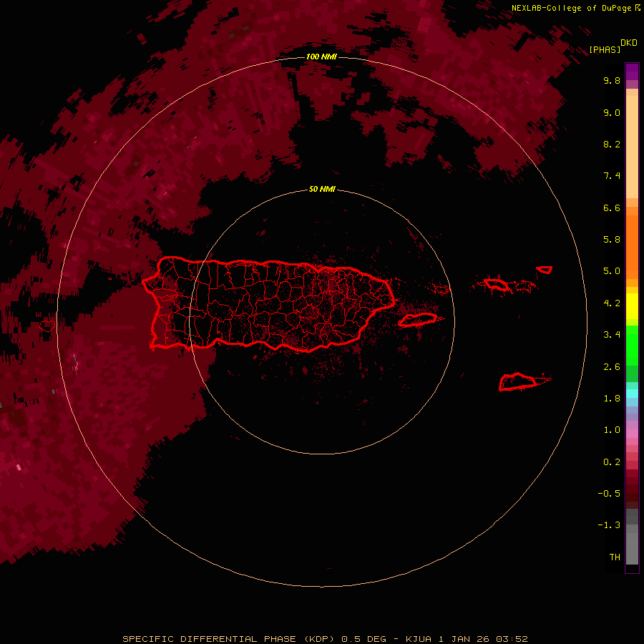Click the St. Croix island outline at southeast
The height and width of the screenshot is (644, 644).
pos(517,381)
